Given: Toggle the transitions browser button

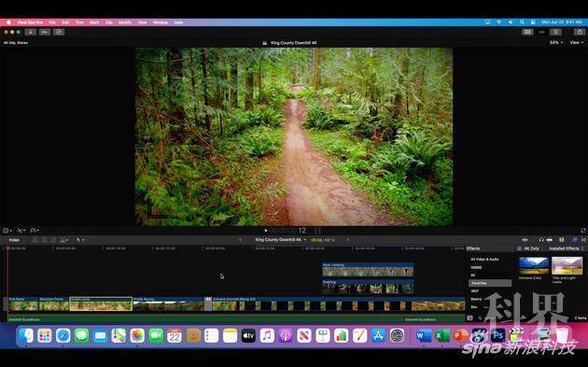Looking at the screenshot, I should (x=583, y=240).
